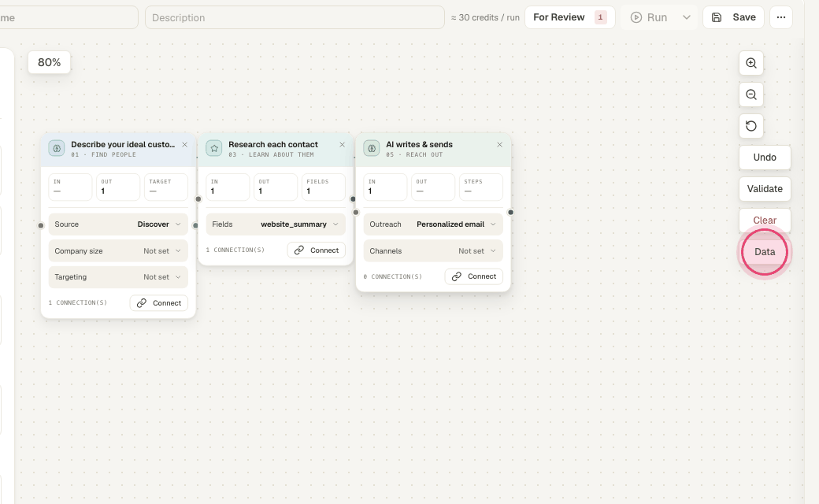Validate the workflow
Viewport: 819px width, 504px height.
click(765, 188)
